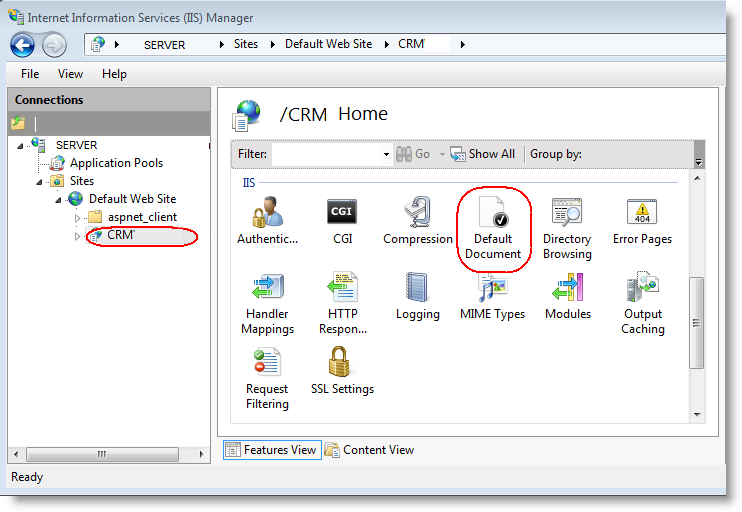Expand the CRM tree node
742x512 pixels.
tap(78, 236)
